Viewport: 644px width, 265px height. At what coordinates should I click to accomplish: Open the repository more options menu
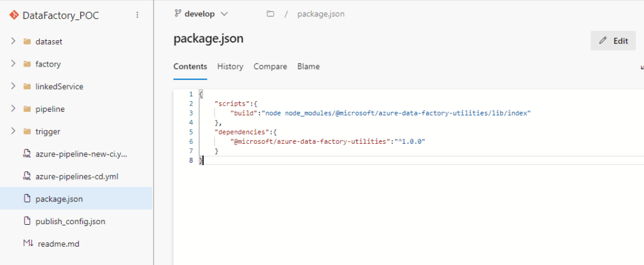pyautogui.click(x=137, y=15)
